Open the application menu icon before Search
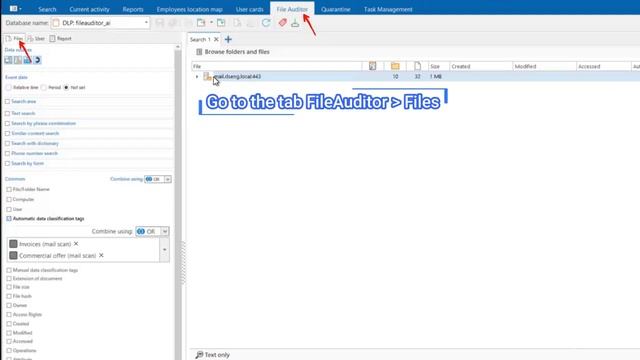The width and height of the screenshot is (640, 360). [15, 9]
